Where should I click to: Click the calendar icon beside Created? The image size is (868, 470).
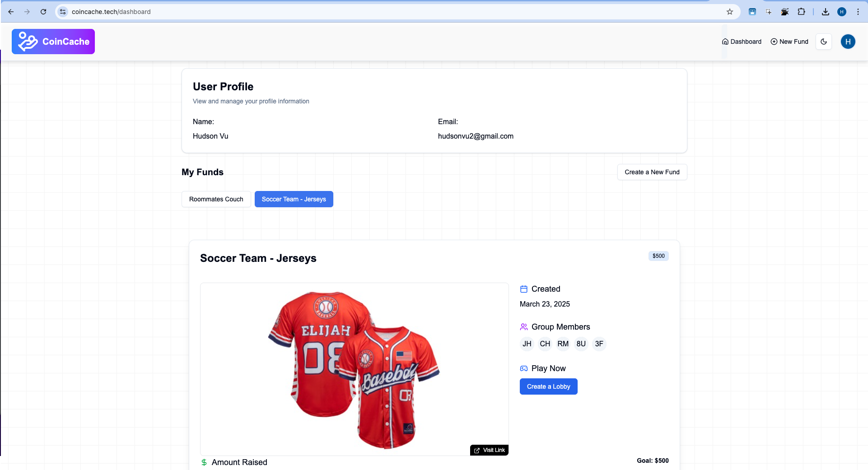coord(524,289)
